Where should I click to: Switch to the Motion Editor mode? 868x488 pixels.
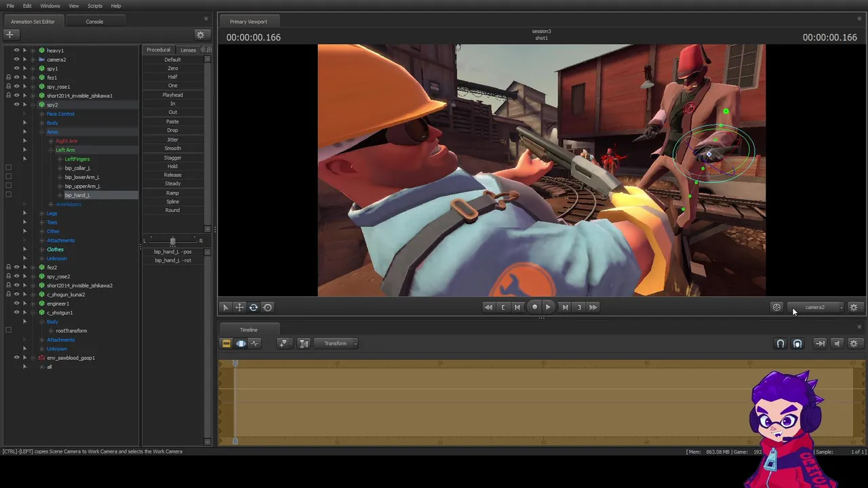[241, 344]
